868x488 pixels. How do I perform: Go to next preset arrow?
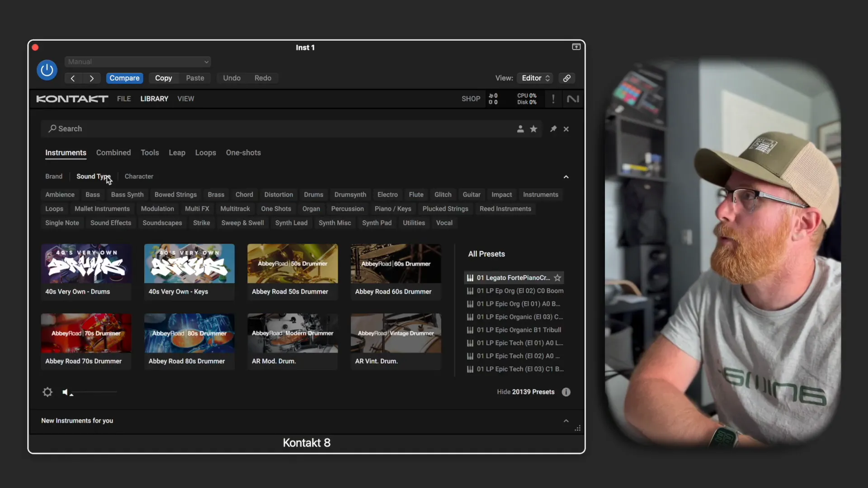(x=92, y=78)
